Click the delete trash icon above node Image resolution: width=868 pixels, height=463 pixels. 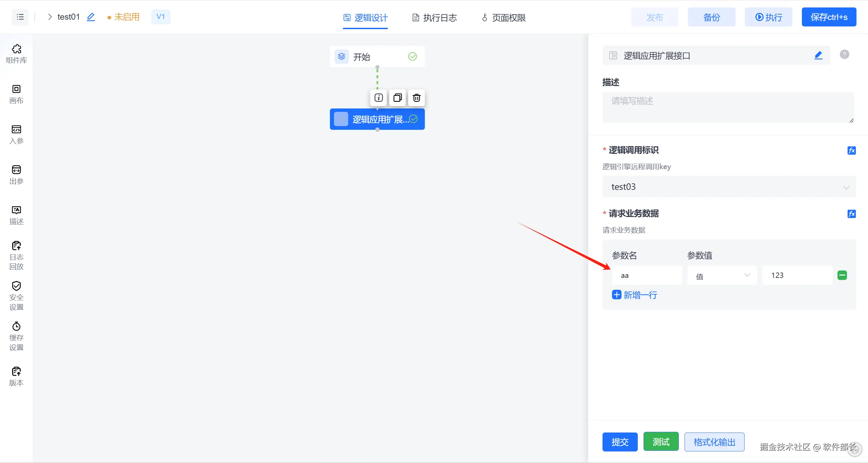[416, 98]
